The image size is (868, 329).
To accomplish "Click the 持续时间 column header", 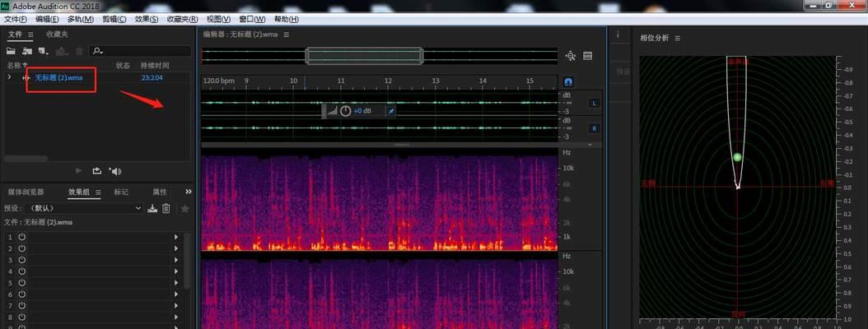I will [155, 65].
